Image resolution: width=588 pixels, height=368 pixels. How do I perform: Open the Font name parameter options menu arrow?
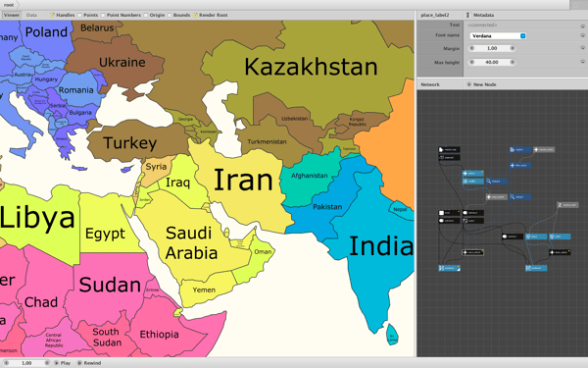coord(582,35)
